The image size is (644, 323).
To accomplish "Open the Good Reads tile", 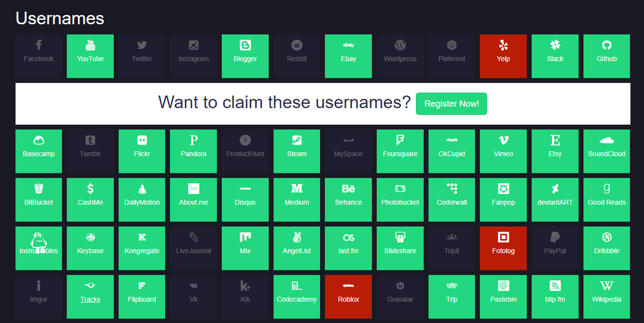I will coord(606,200).
